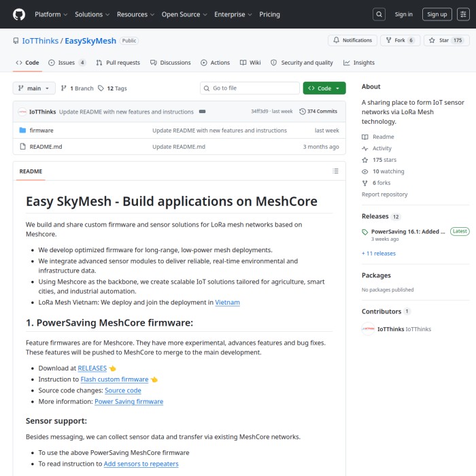
Task: Open the RELEASES download link
Action: pos(92,369)
